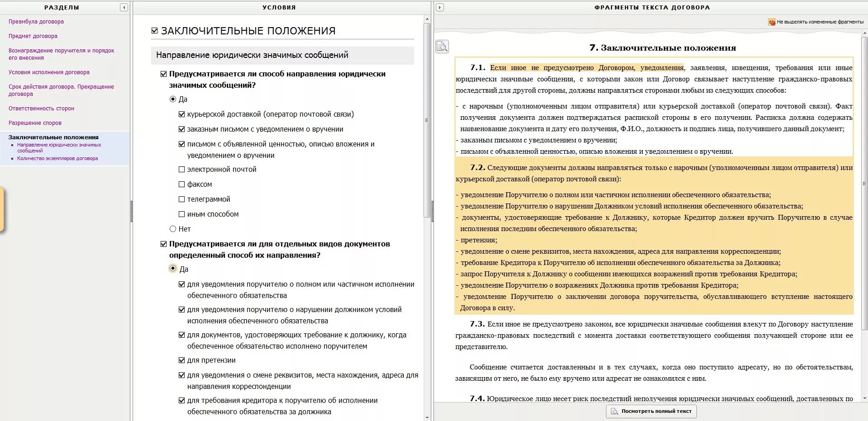Jump to Количество экземпляров договора subsection
This screenshot has height=421, width=868.
(x=57, y=159)
